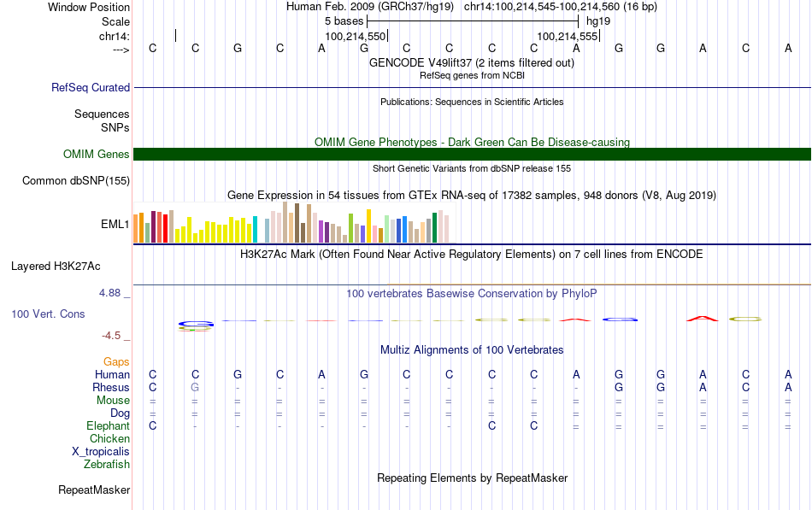Screen dimensions: 812x510
Task: Click the 'H3K27Ac Mark' ENCODE track title
Action: pos(472,255)
